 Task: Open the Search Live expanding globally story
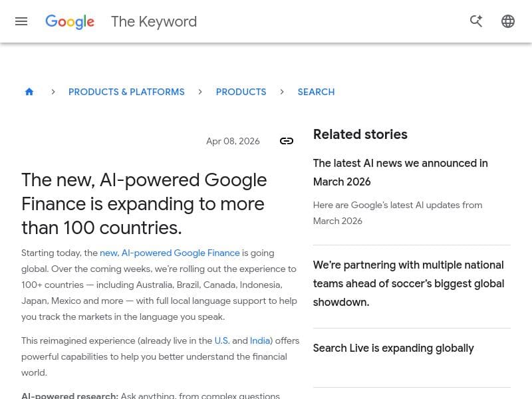coord(393,348)
